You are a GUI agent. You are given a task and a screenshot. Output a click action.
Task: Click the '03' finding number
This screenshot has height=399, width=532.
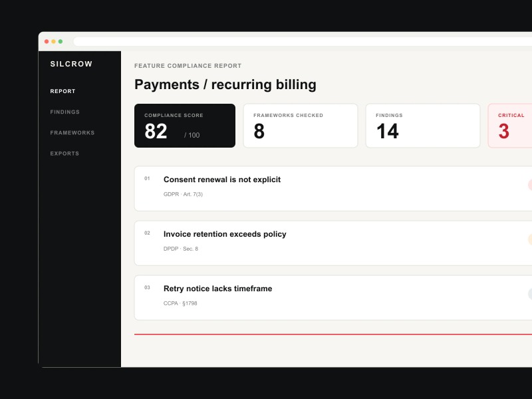point(147,287)
